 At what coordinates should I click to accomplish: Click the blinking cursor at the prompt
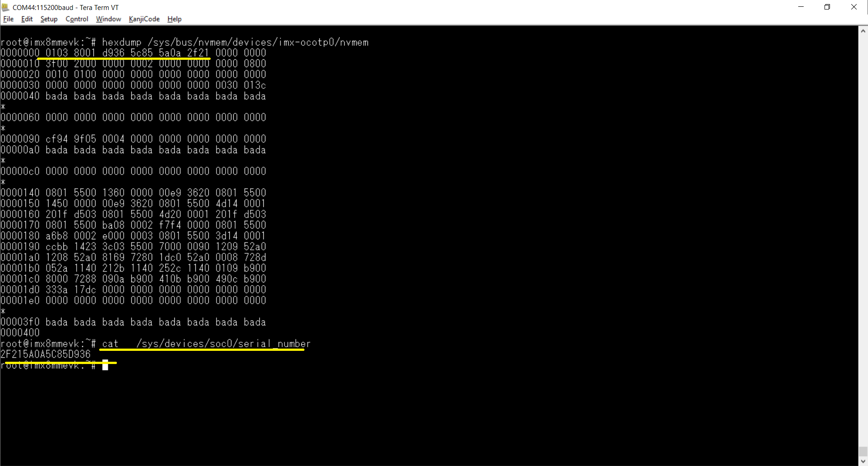105,365
